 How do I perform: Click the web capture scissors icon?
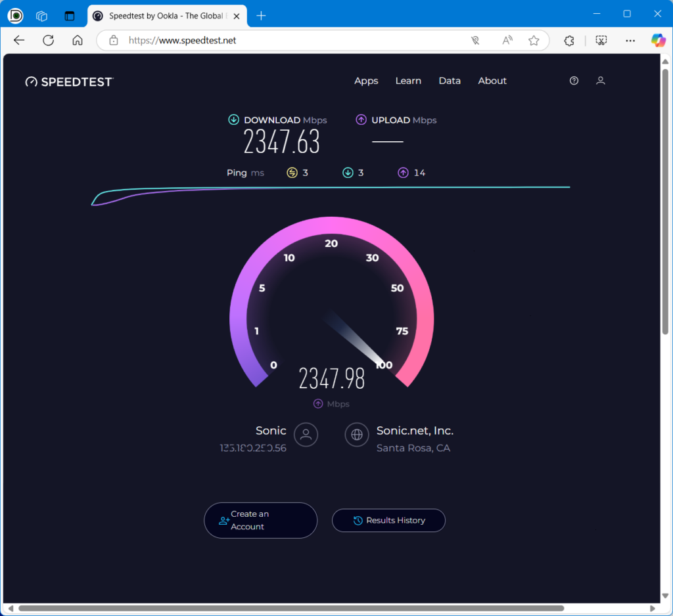click(x=601, y=40)
